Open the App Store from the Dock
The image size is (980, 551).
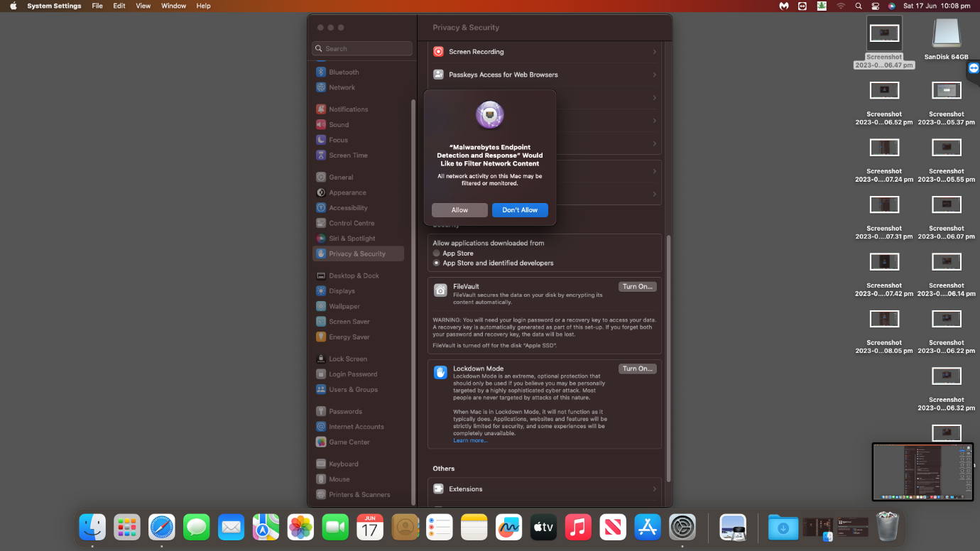(648, 527)
